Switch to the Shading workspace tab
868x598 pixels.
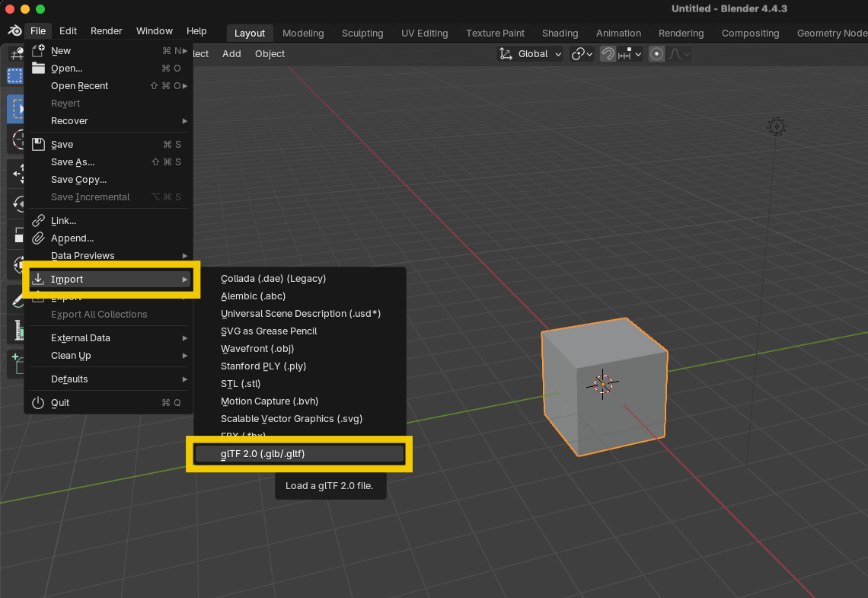coord(560,34)
